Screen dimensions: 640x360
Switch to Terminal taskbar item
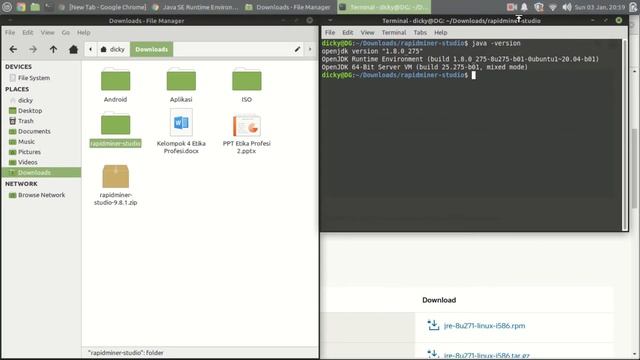point(384,7)
